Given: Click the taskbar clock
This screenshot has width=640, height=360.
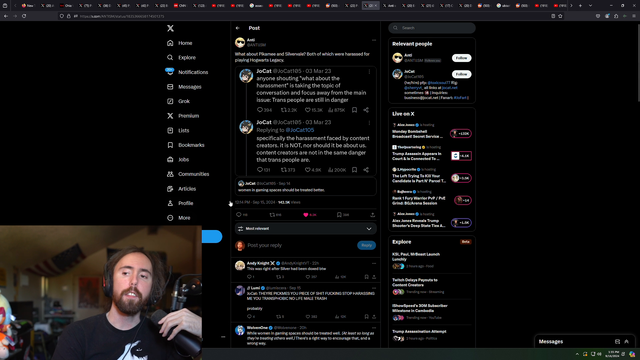Looking at the screenshot, I should [x=612, y=354].
